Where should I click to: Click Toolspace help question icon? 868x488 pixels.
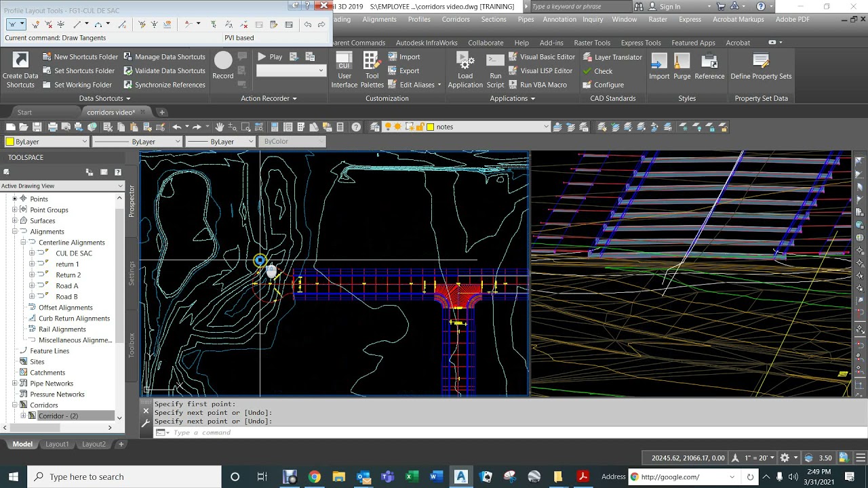pos(118,172)
